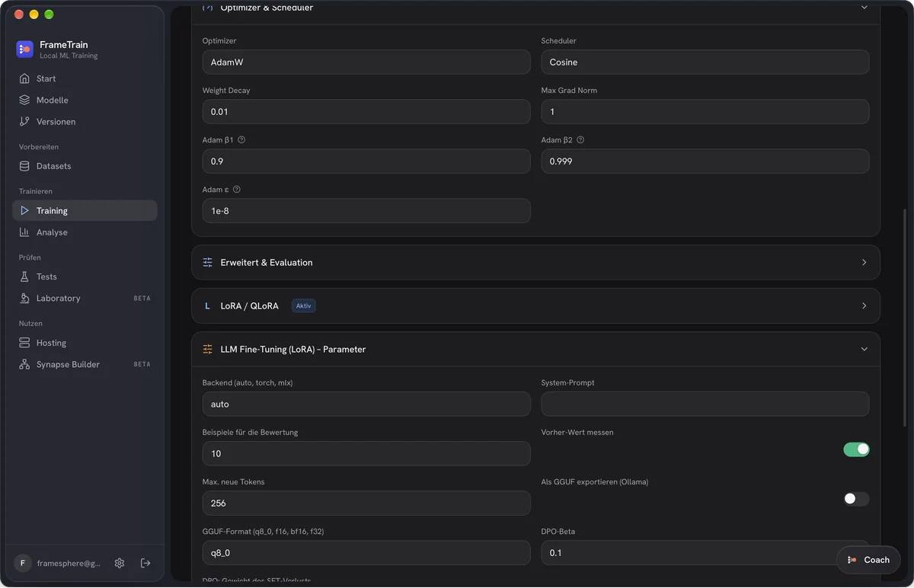Viewport: 914px width, 588px height.
Task: Open the Optimizer dropdown showing AdamW
Action: point(366,62)
